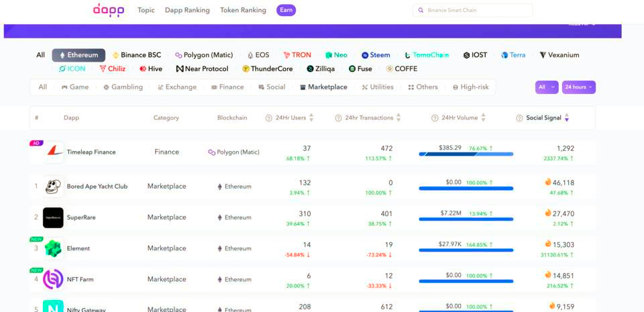Filter by TRON chain
This screenshot has height=312, width=644.
297,55
